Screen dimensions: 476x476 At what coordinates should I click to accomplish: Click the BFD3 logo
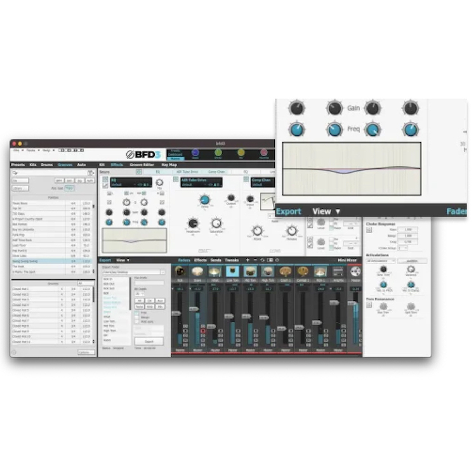pos(143,154)
